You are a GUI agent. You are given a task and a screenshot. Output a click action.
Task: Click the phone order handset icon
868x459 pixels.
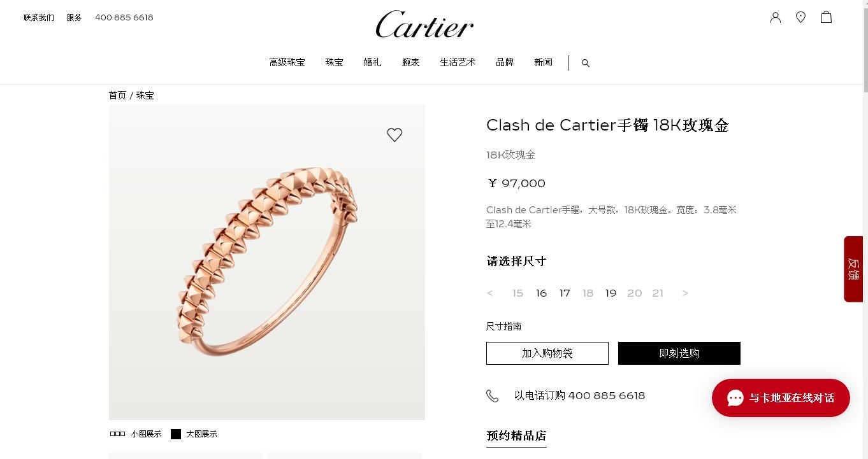pyautogui.click(x=493, y=396)
